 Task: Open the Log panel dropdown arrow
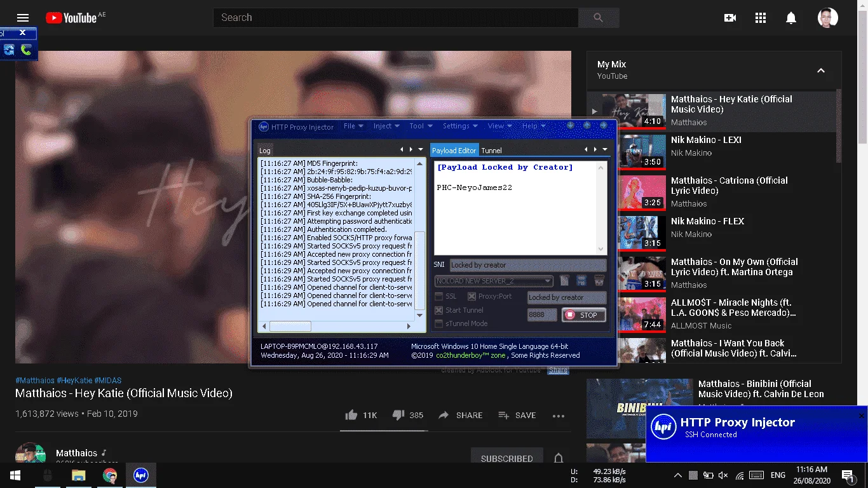(421, 150)
